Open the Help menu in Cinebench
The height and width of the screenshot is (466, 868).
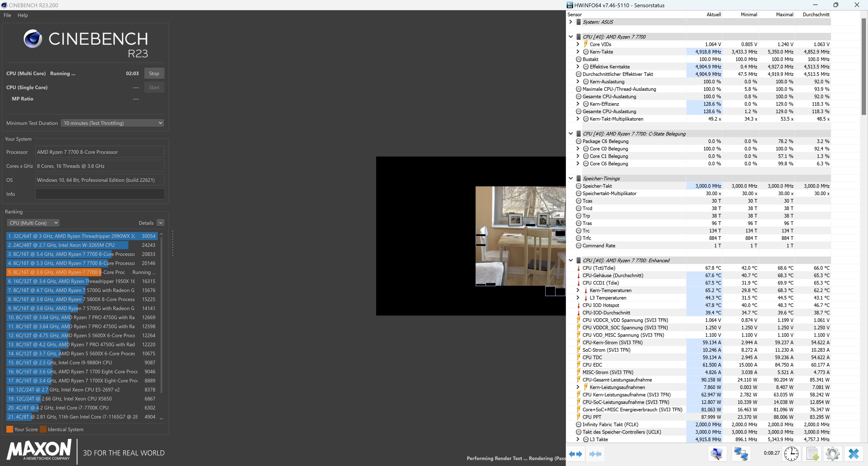coord(23,15)
